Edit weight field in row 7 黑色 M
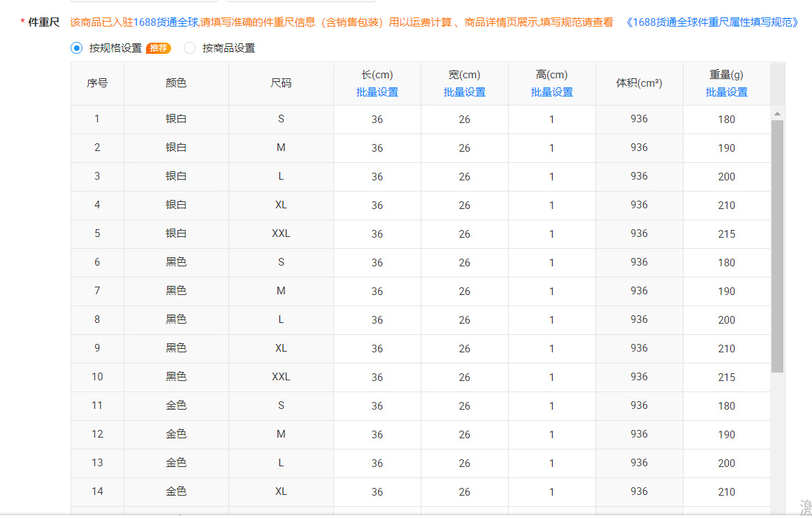812x518 pixels. click(726, 292)
